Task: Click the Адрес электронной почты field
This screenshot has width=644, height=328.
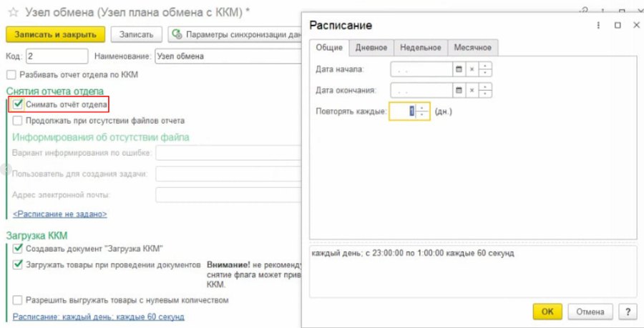Action: 229,195
